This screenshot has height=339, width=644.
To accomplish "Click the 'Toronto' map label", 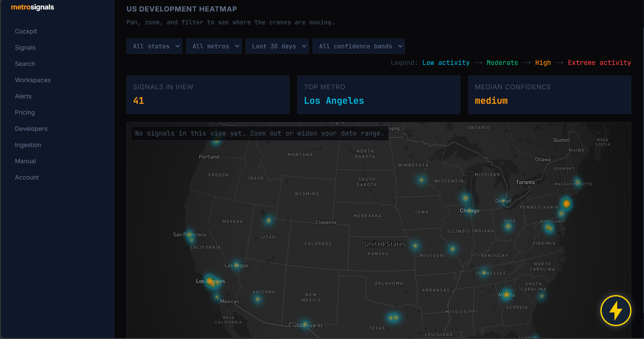I will coord(525,183).
